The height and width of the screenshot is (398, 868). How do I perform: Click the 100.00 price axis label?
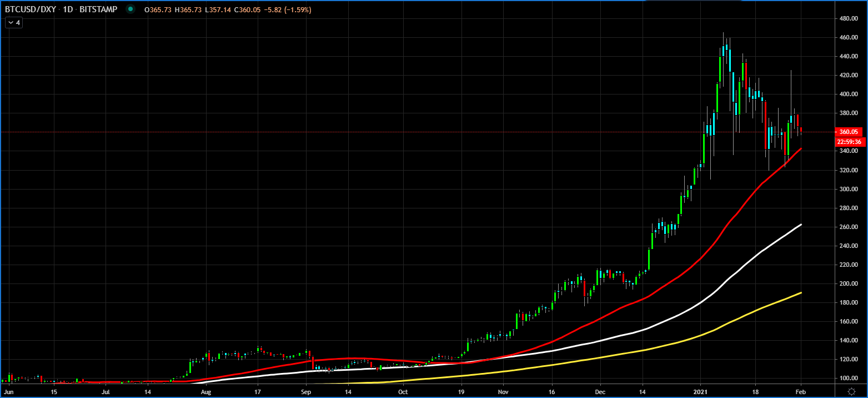pyautogui.click(x=850, y=378)
